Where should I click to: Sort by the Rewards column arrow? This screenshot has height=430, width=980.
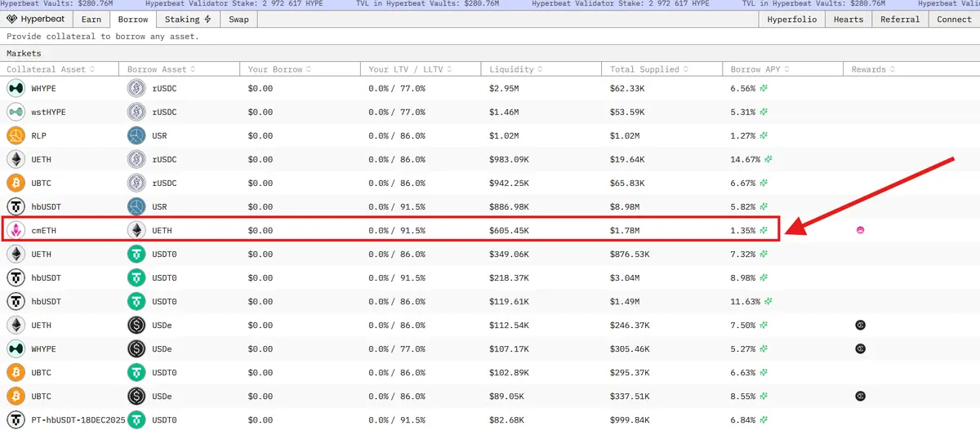[x=893, y=69]
